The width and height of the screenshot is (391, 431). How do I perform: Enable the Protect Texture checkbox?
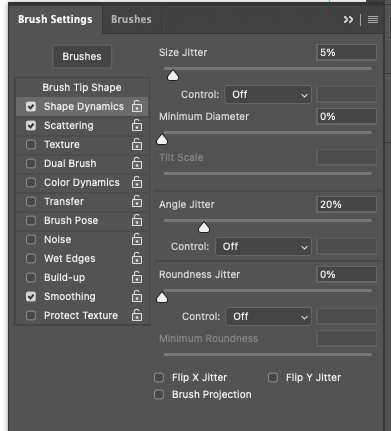31,316
